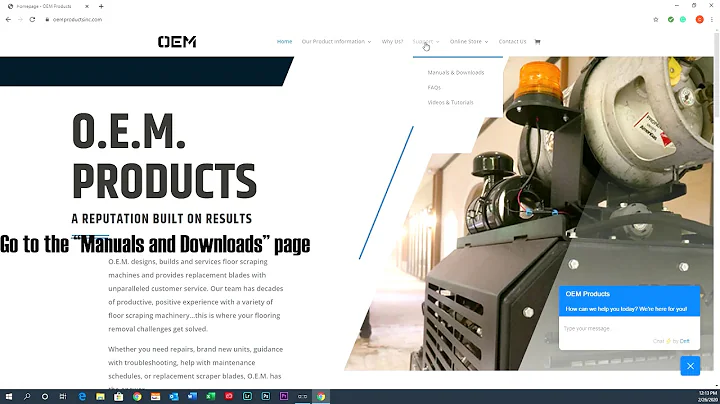Go back with the browser back arrow
The width and height of the screenshot is (720, 404).
point(8,19)
